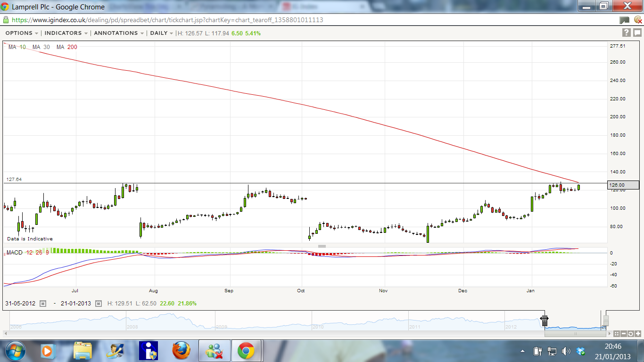Image resolution: width=644 pixels, height=362 pixels.
Task: Click the blocked cookies icon in address bar
Action: point(637,20)
